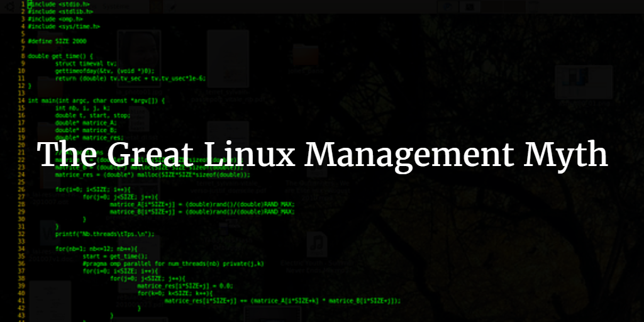644x322 pixels.
Task: Click the matrice_res += multiplication on line 41
Action: (283, 301)
